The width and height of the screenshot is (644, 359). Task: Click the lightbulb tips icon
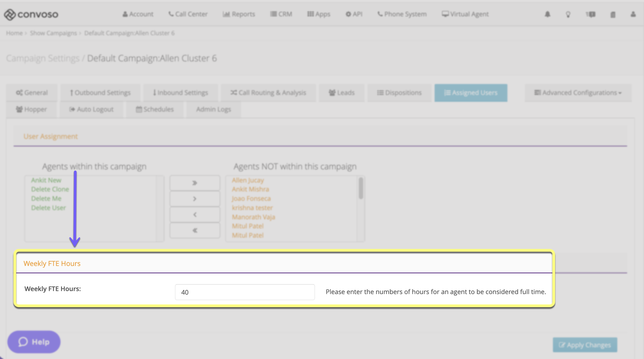click(x=568, y=14)
